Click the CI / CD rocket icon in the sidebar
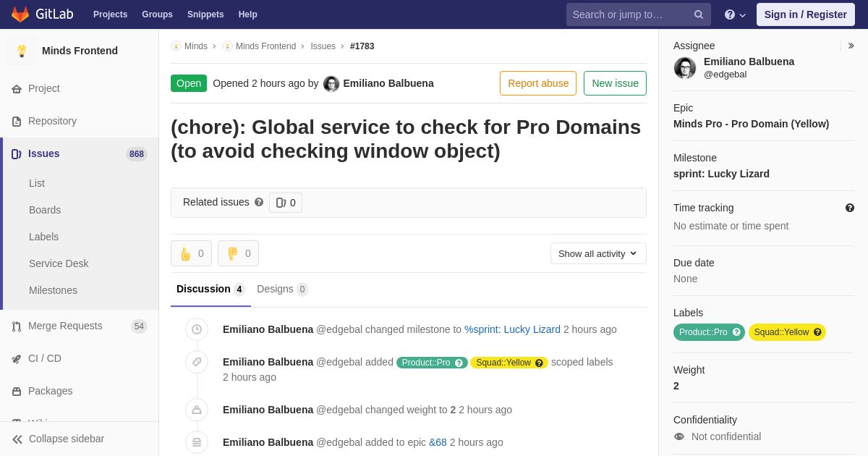This screenshot has height=456, width=868. tap(17, 359)
